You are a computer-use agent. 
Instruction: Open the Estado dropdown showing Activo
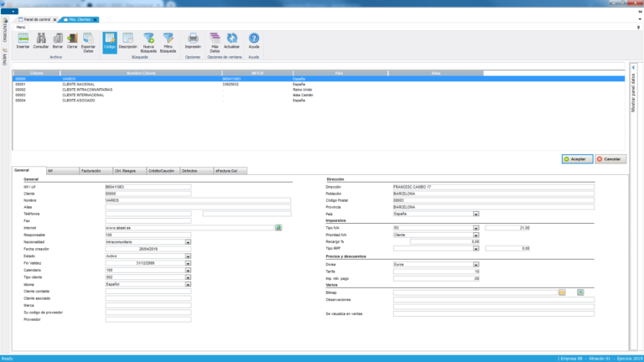point(188,256)
